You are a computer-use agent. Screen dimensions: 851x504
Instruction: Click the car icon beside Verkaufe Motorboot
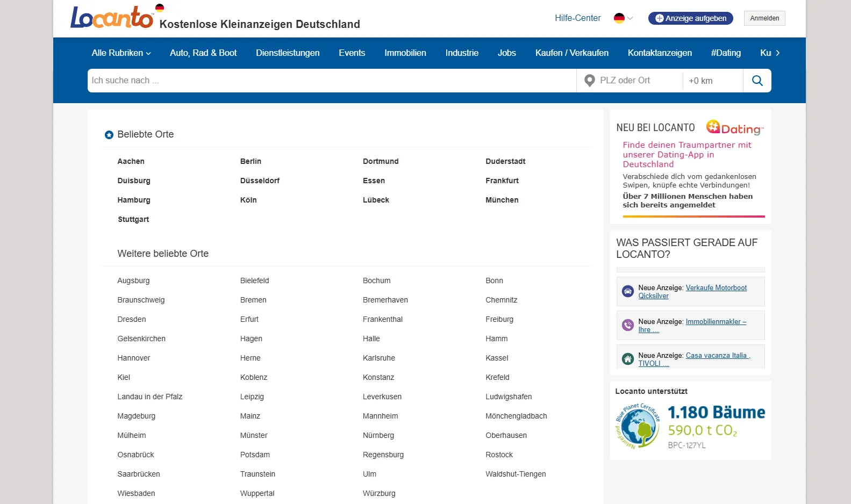pos(627,291)
